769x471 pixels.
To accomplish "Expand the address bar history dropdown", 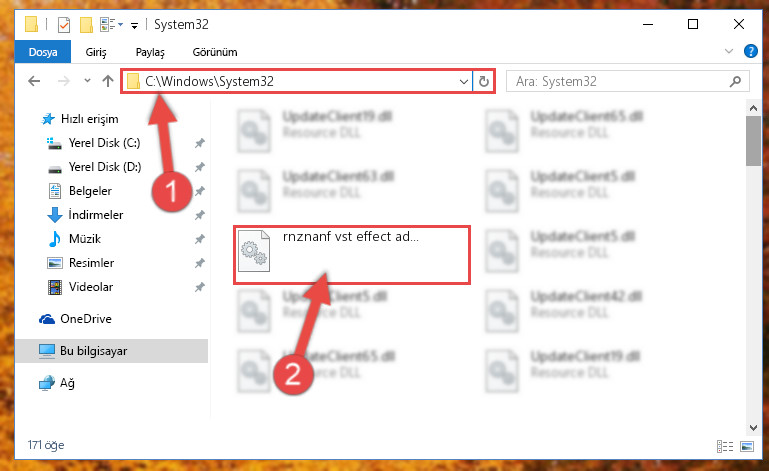I will (x=463, y=81).
